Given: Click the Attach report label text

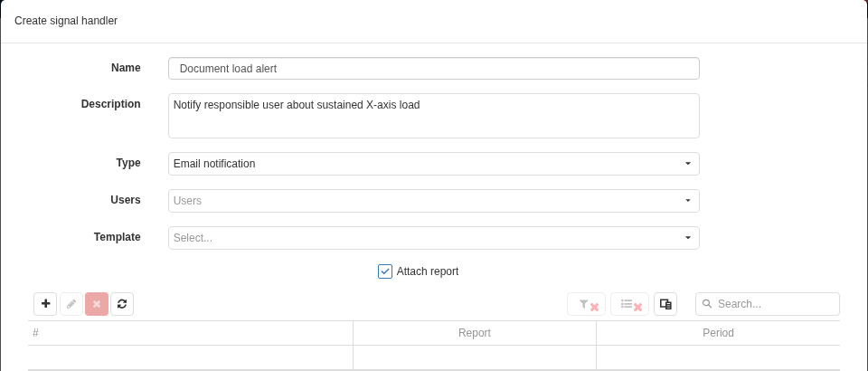Looking at the screenshot, I should point(428,271).
